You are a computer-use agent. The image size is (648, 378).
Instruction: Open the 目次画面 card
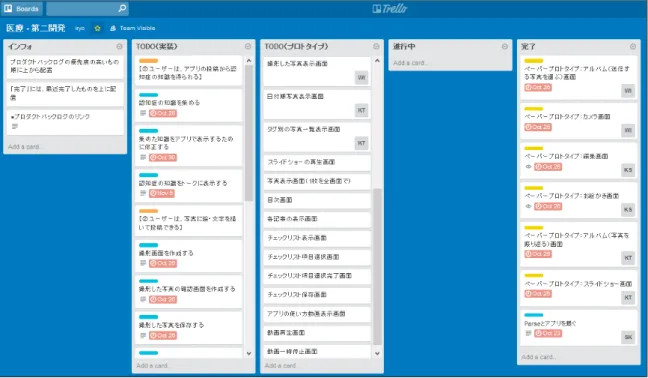(317, 200)
